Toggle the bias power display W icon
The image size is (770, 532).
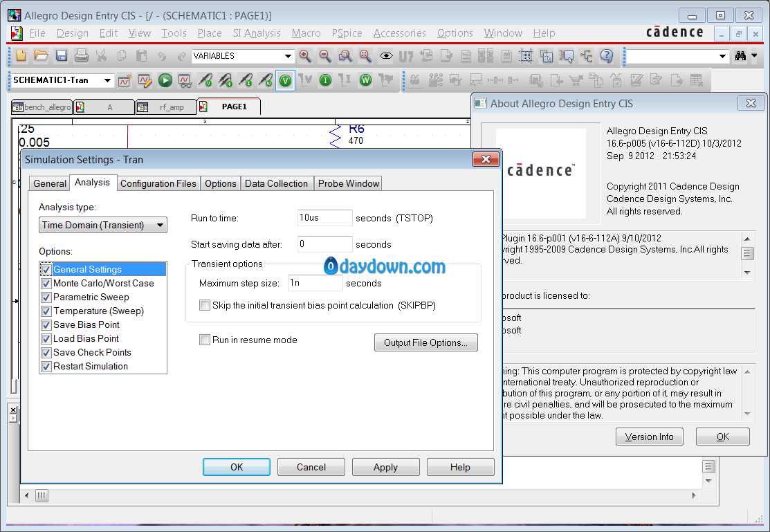pyautogui.click(x=365, y=80)
